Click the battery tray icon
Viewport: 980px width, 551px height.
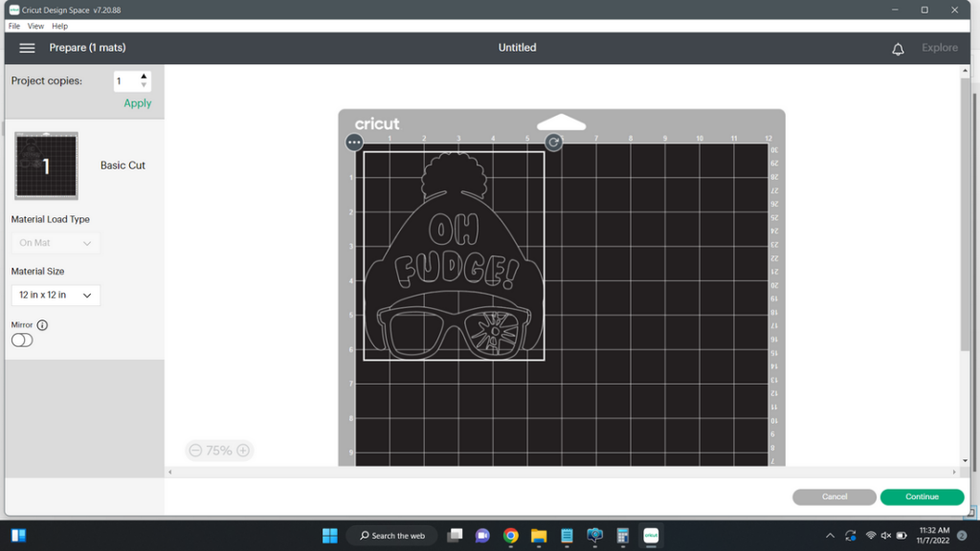pyautogui.click(x=902, y=536)
